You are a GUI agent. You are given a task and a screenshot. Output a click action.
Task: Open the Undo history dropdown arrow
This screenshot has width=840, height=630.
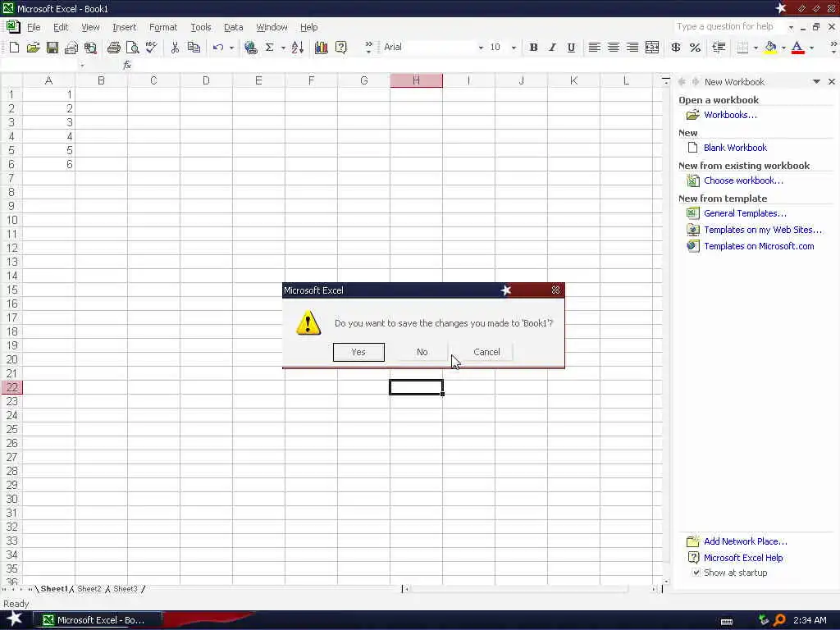[231, 48]
